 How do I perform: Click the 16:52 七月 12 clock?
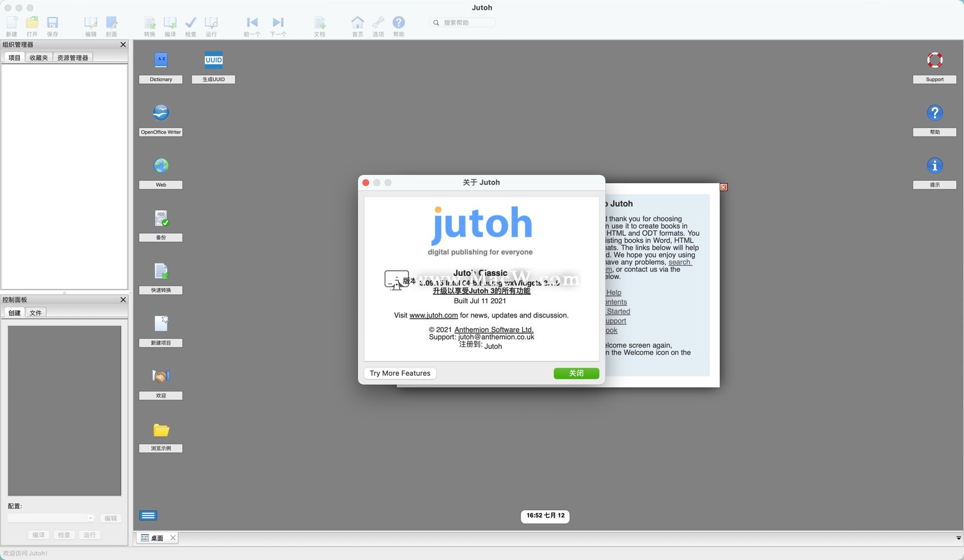(546, 516)
